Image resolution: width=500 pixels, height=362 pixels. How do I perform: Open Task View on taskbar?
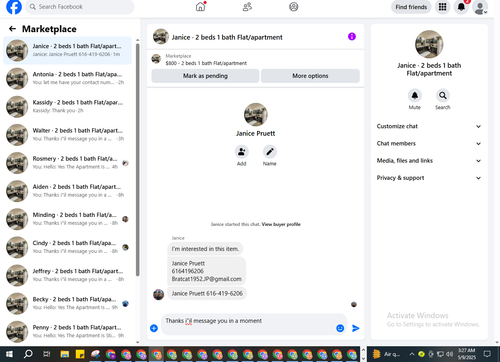tap(47, 354)
